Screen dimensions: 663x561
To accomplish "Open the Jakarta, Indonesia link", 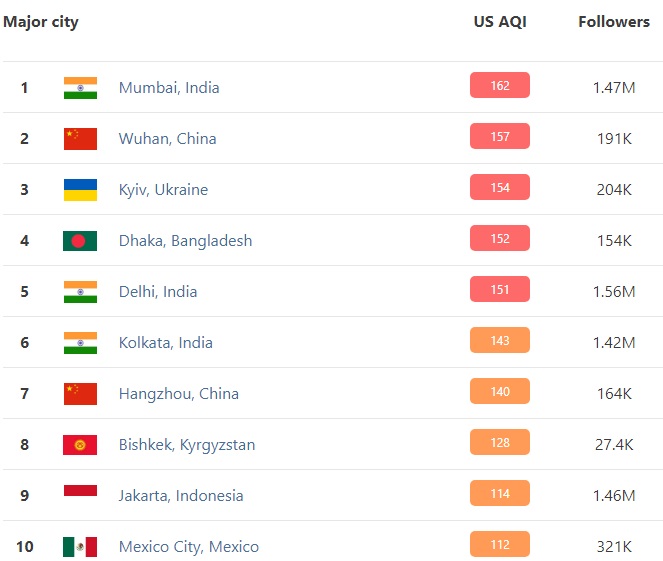I will pos(181,496).
